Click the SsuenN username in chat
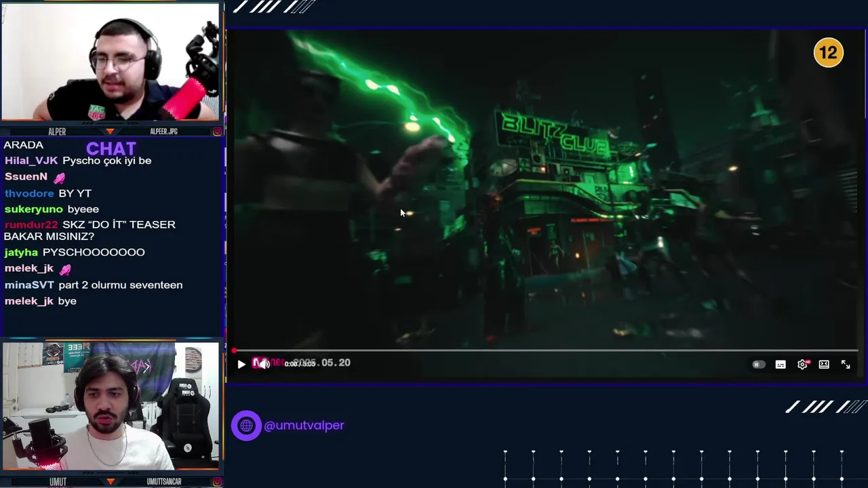Screen dimensions: 868x488 pyautogui.click(x=26, y=176)
